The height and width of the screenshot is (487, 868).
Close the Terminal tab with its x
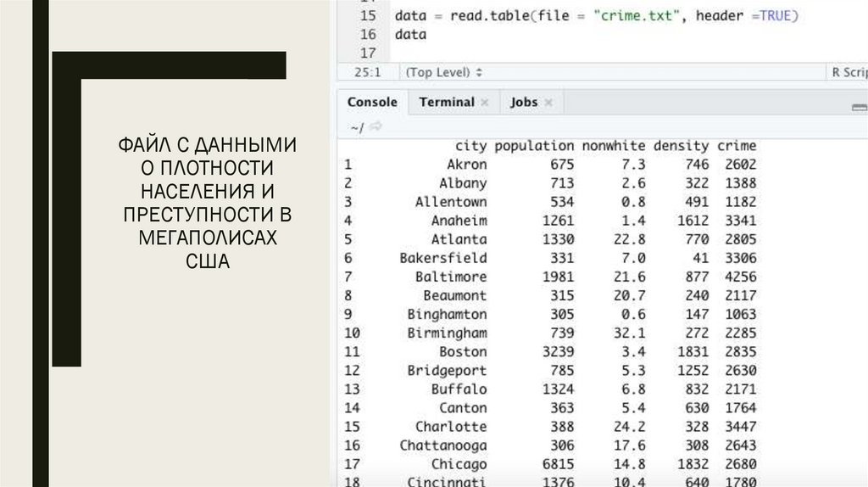485,103
